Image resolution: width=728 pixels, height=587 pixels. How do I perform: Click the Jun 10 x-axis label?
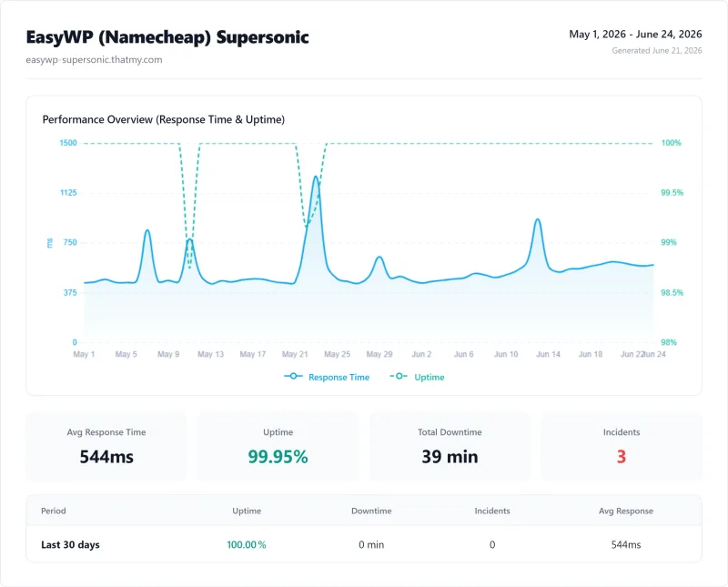(506, 354)
